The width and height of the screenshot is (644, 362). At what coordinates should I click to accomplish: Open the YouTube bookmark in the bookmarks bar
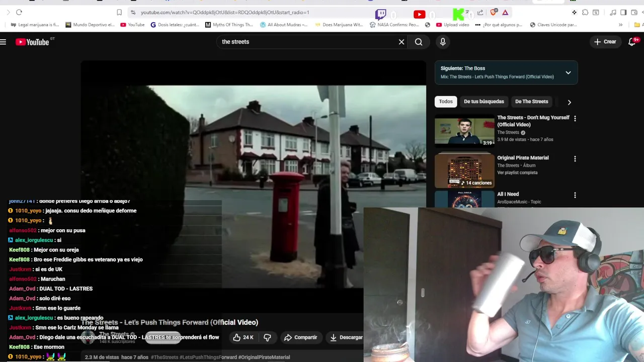pyautogui.click(x=132, y=25)
